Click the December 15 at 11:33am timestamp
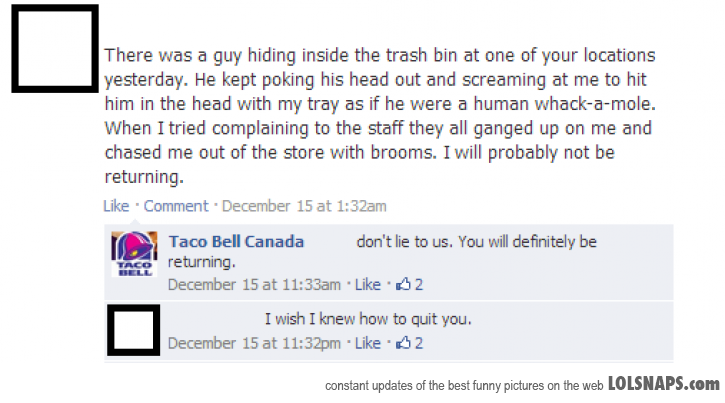Image resolution: width=725 pixels, height=403 pixels. (x=254, y=284)
